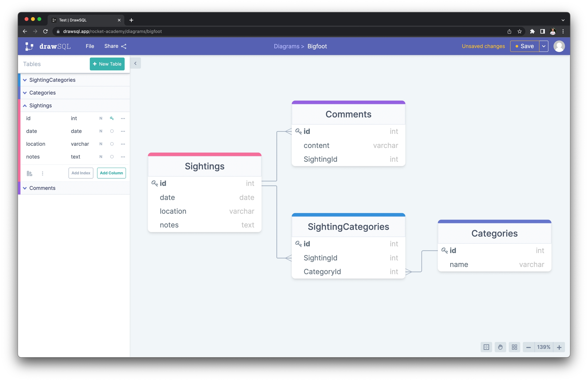Toggle nullable N for date column
Viewport: 588px width, 381px height.
click(101, 131)
